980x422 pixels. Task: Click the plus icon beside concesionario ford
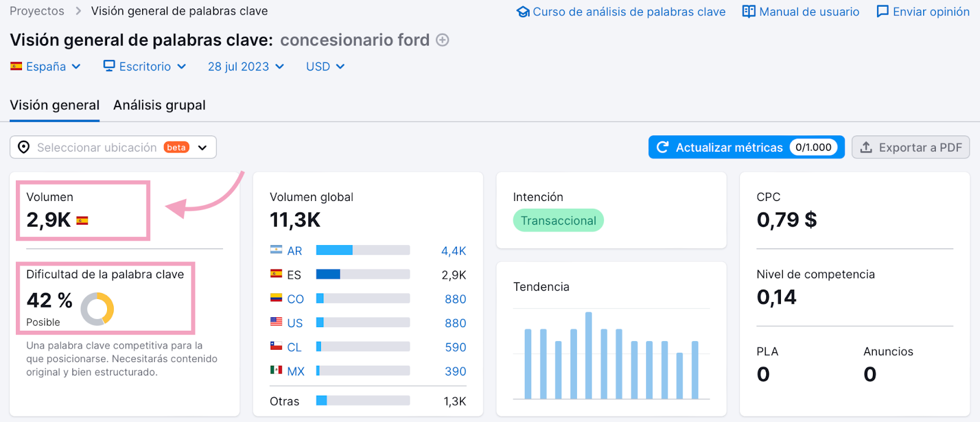[442, 40]
